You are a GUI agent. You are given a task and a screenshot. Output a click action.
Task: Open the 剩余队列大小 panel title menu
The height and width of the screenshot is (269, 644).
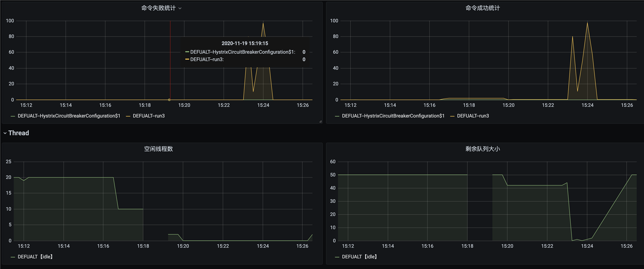pos(483,149)
